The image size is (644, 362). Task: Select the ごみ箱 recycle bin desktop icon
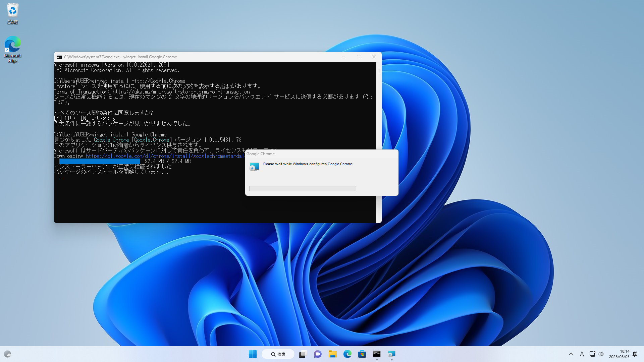[12, 13]
